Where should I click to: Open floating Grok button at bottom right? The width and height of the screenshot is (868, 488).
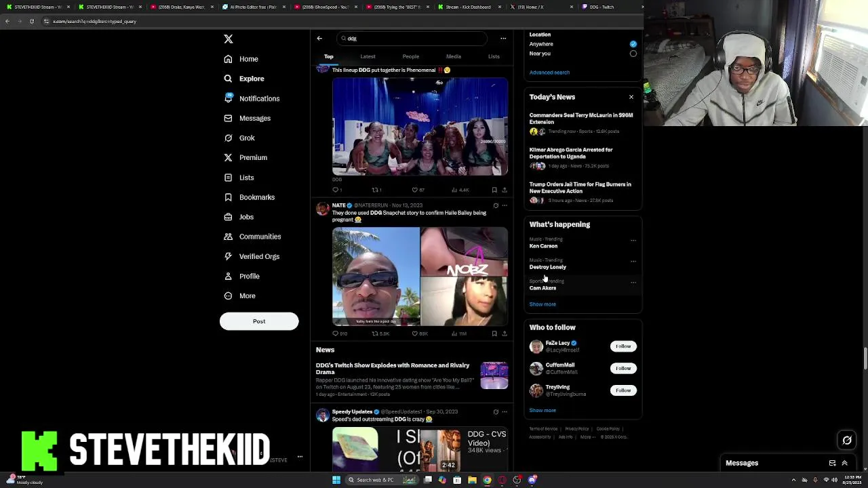(847, 441)
